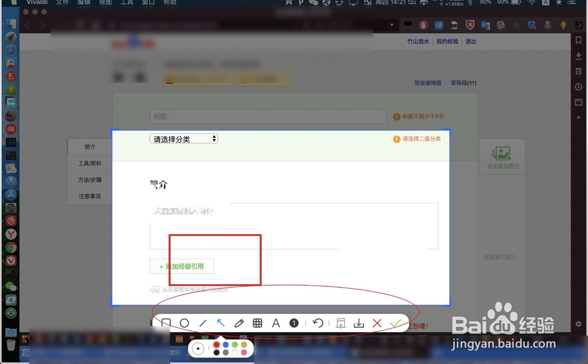
Task: Confirm annotations with the green checkmark
Action: pos(396,323)
